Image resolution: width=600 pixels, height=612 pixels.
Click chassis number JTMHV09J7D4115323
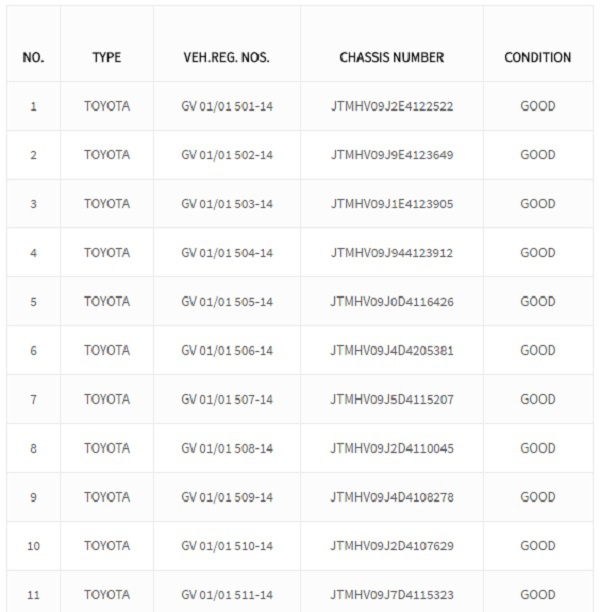pyautogui.click(x=392, y=595)
